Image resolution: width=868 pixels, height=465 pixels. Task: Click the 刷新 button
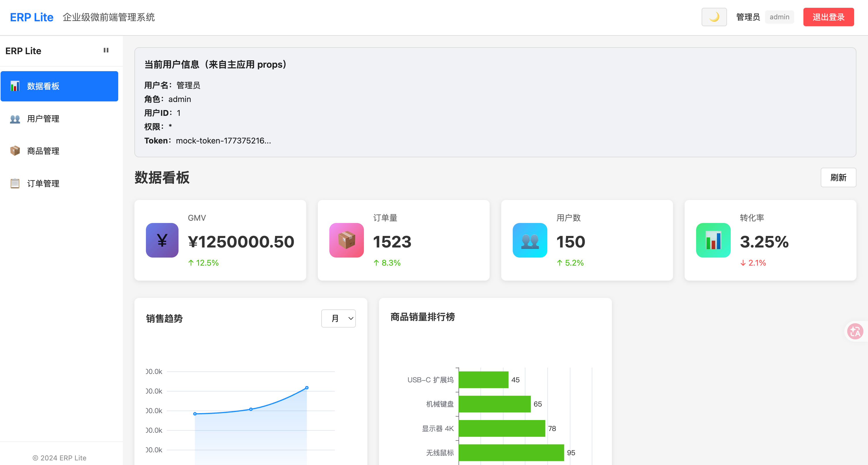[x=838, y=177]
